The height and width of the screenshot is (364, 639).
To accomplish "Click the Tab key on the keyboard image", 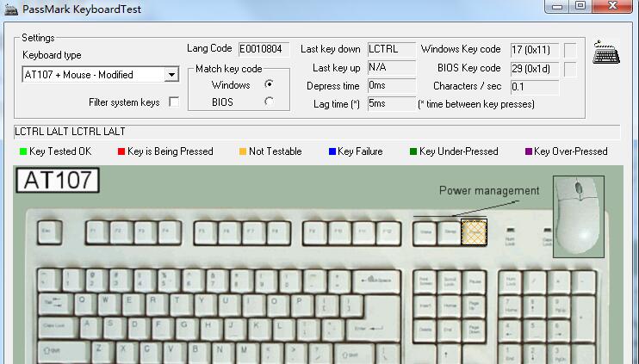I will pyautogui.click(x=55, y=305).
